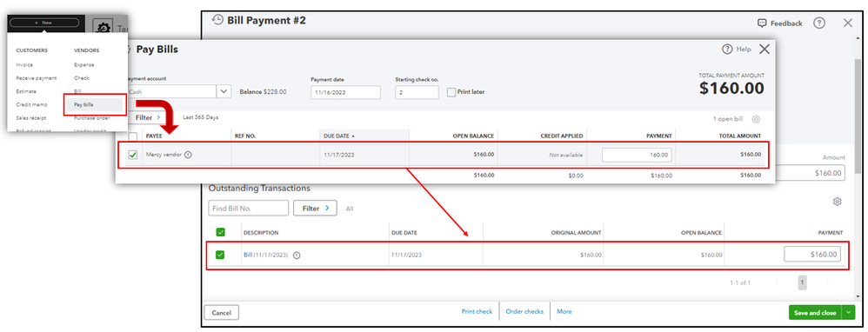Choose Credit memo menu entry

pyautogui.click(x=31, y=104)
